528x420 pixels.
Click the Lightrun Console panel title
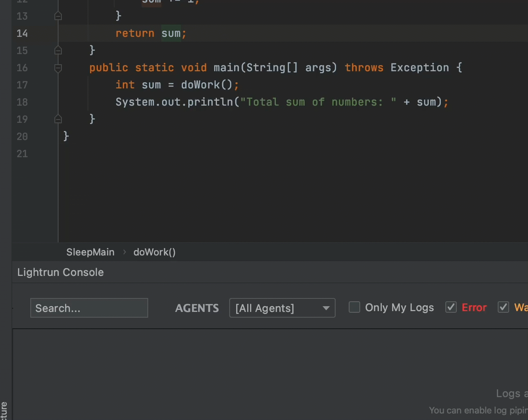click(x=61, y=272)
